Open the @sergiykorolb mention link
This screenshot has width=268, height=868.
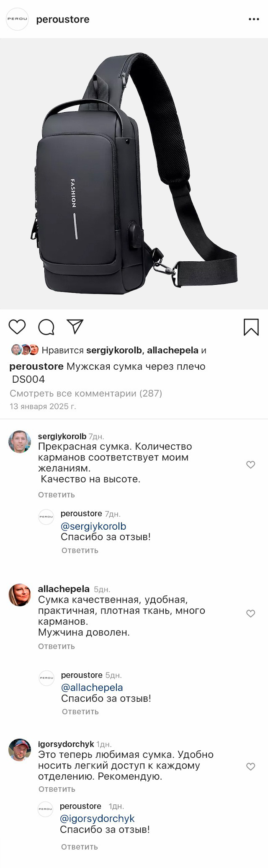(x=93, y=526)
